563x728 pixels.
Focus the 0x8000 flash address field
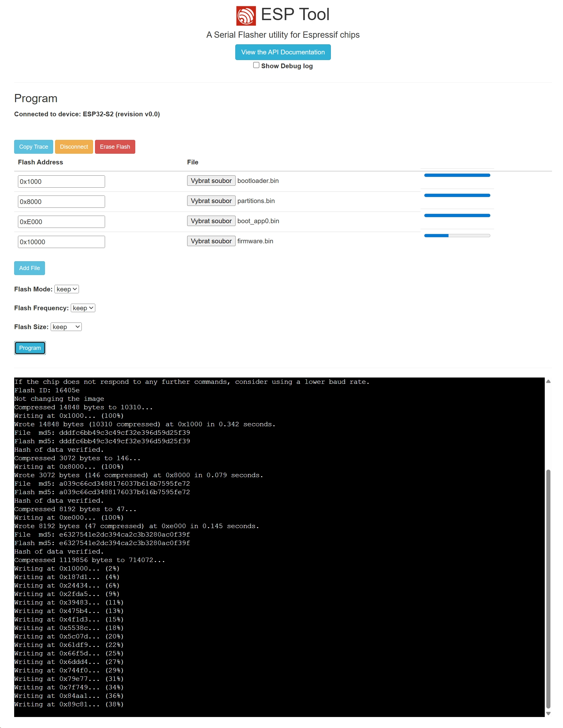click(61, 202)
